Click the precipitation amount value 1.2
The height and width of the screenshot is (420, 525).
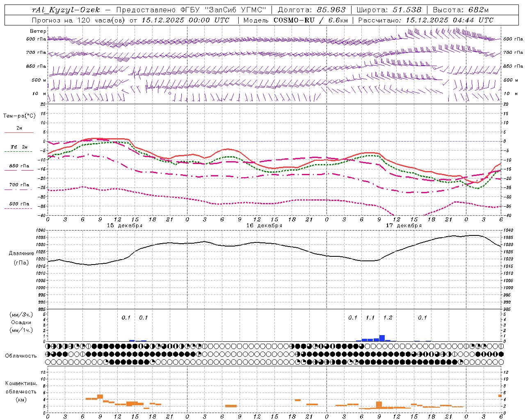point(388,317)
